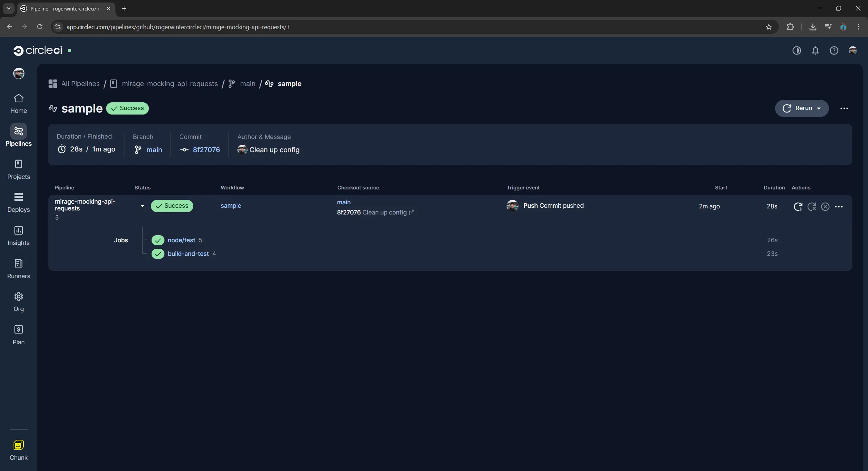The image size is (868, 471).
Task: Open mirage-mocking-api-requests breadcrumb
Action: [x=164, y=84]
